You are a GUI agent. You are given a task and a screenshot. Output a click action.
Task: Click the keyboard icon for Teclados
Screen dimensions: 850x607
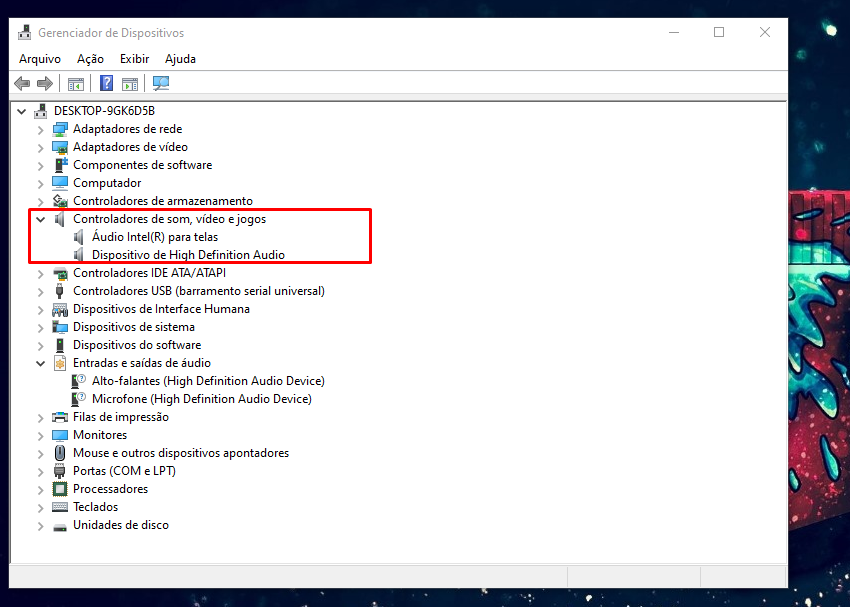[60, 507]
